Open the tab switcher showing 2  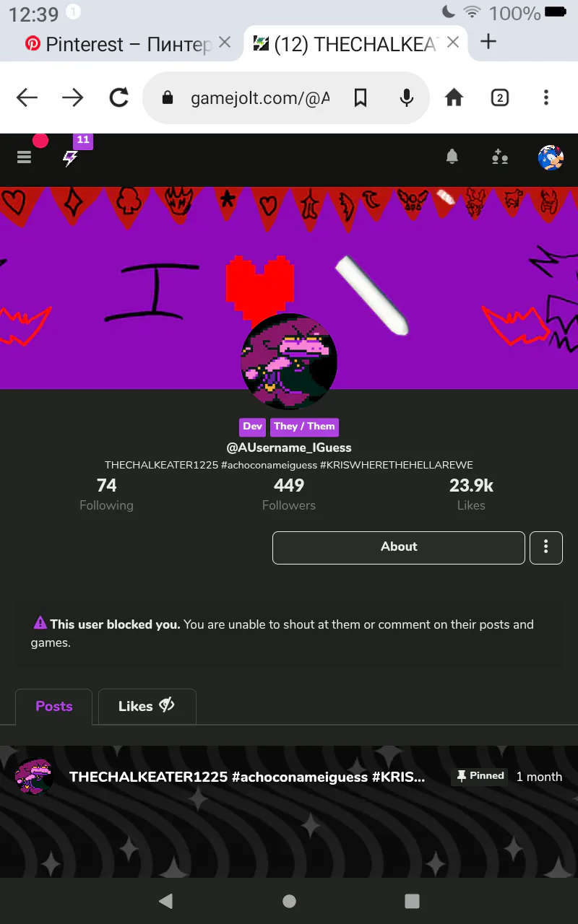(x=500, y=97)
